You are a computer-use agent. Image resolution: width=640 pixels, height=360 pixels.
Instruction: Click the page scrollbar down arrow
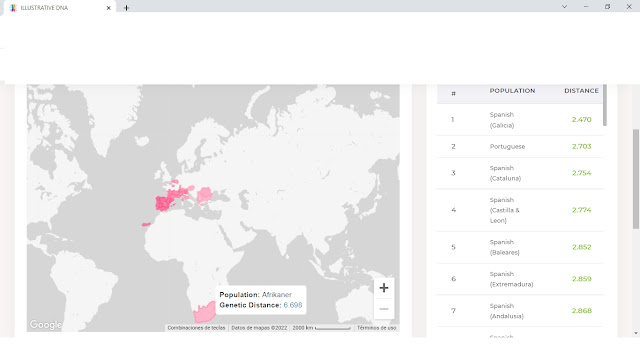pos(636,333)
